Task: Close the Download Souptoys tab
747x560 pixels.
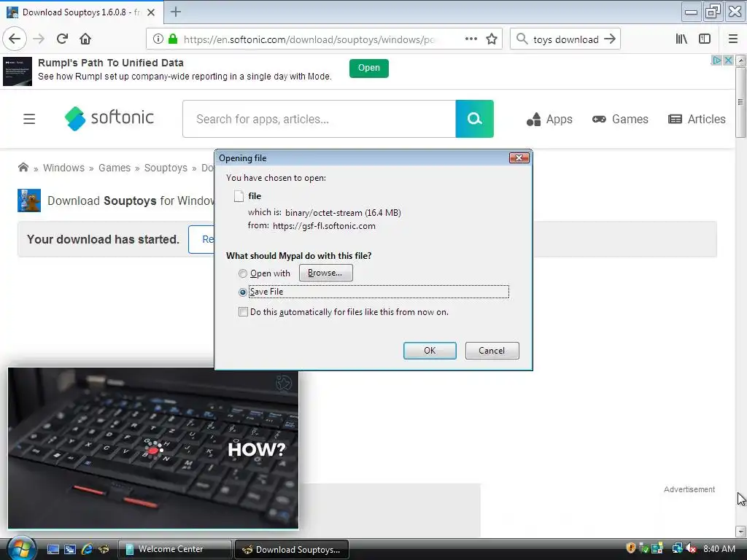Action: tap(151, 12)
